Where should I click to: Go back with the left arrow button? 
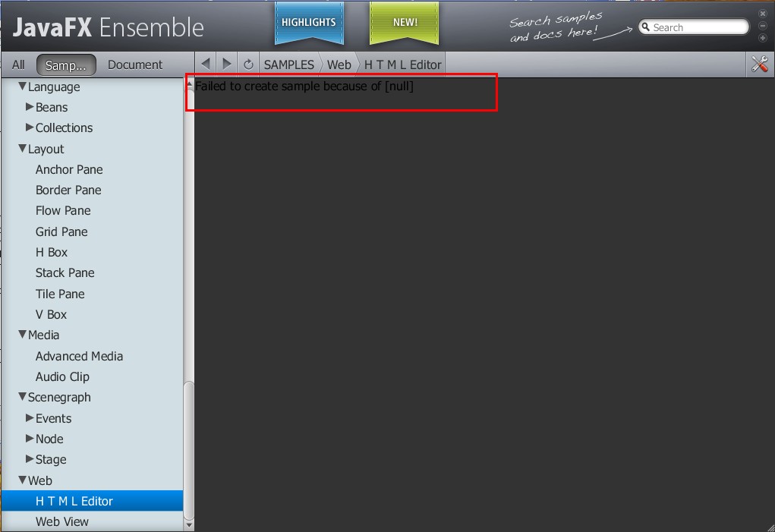coord(206,65)
